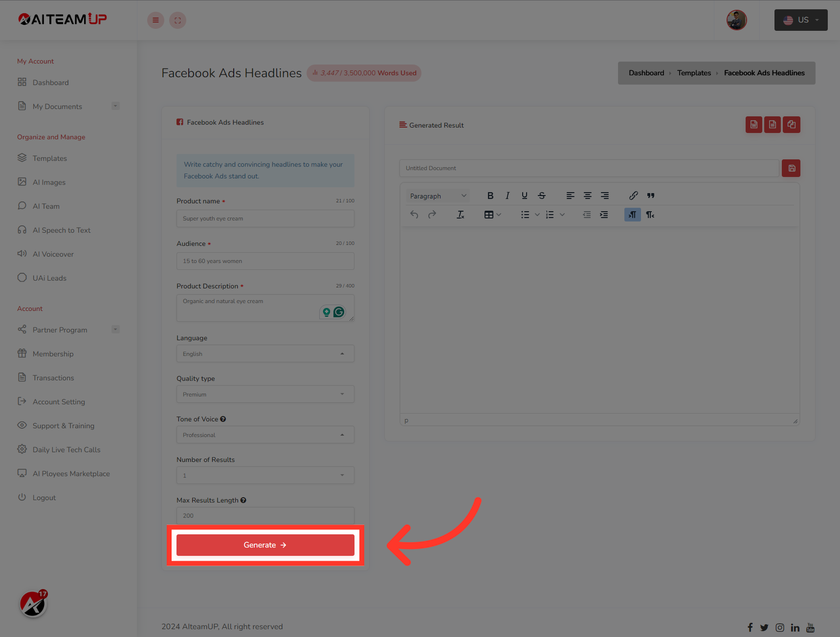Open AI Speech to Text in sidebar
This screenshot has width=840, height=637.
point(61,230)
